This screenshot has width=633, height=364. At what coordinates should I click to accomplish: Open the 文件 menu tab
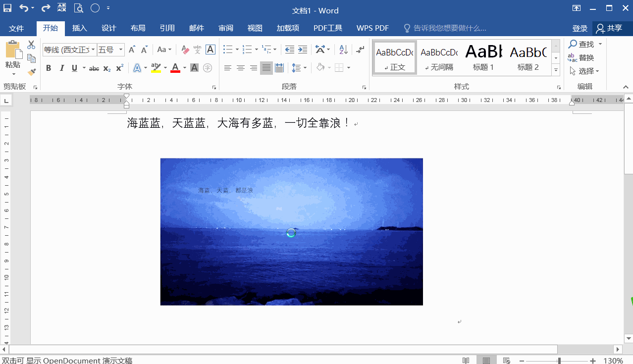pos(16,28)
